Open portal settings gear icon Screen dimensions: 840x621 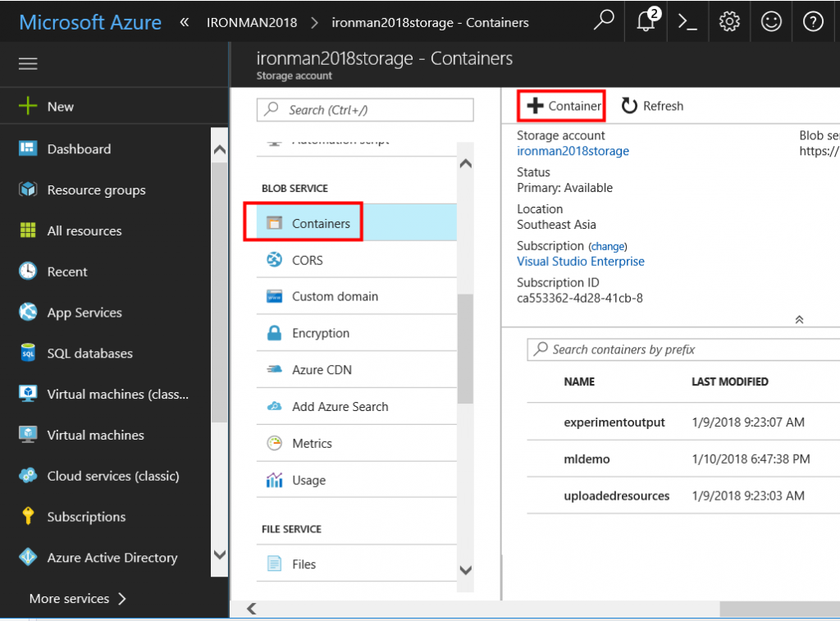coord(729,21)
